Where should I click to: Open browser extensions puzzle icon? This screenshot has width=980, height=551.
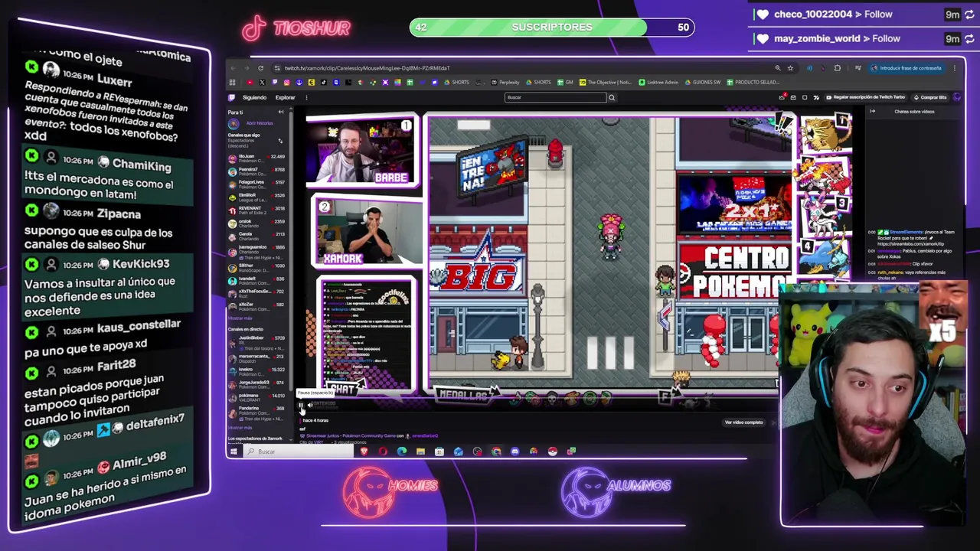838,68
